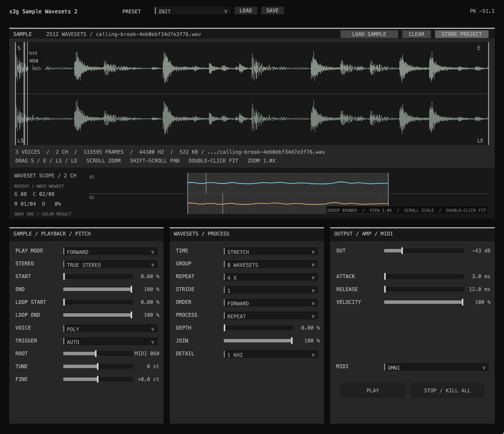Click the S start marker in waveform
Viewport: 504px width, 434px height.
click(x=19, y=48)
